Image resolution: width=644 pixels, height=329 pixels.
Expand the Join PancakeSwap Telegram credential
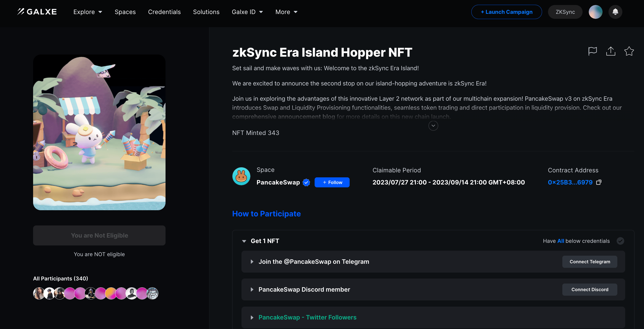click(252, 262)
